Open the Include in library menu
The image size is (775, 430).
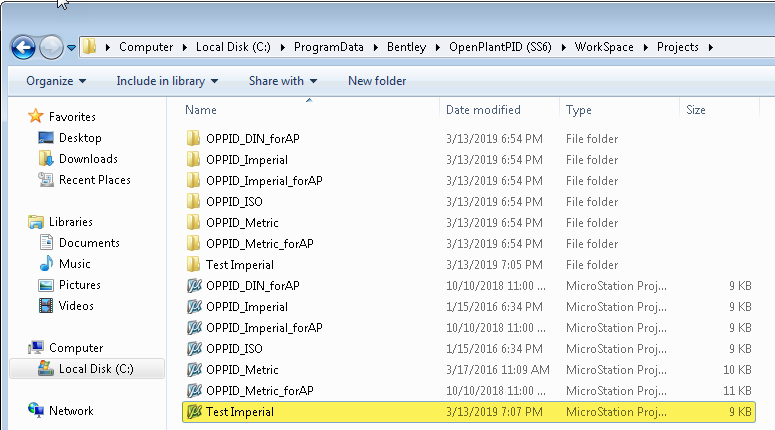(167, 81)
